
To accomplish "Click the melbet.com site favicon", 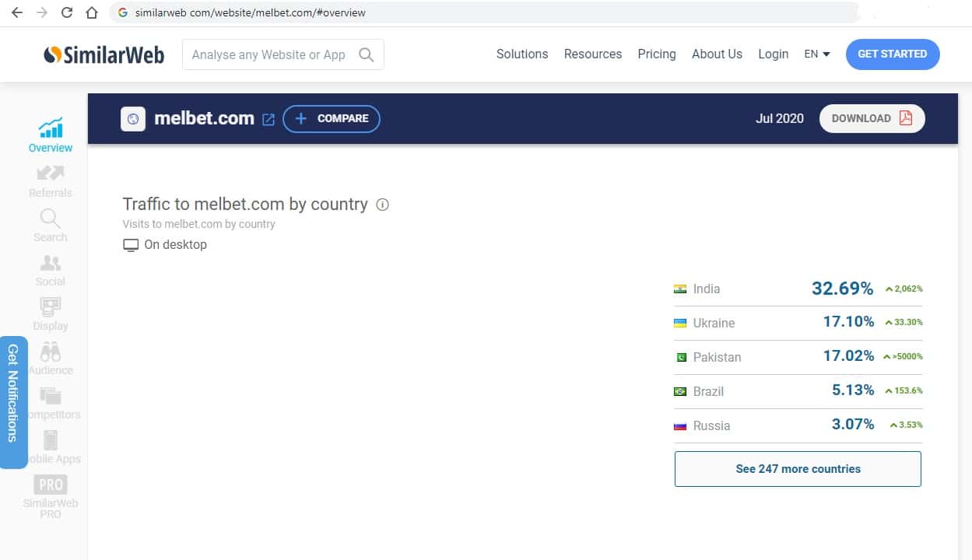I will 133,119.
